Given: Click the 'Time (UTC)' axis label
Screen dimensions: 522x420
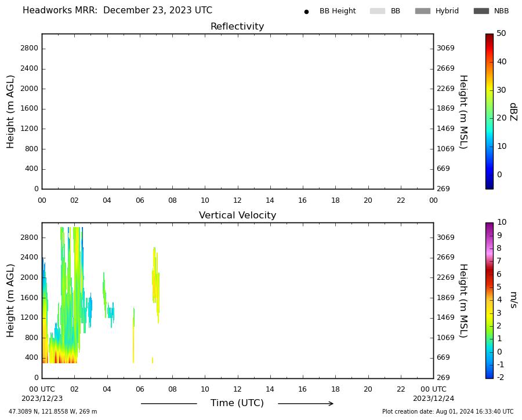Looking at the screenshot, I should pyautogui.click(x=237, y=403).
